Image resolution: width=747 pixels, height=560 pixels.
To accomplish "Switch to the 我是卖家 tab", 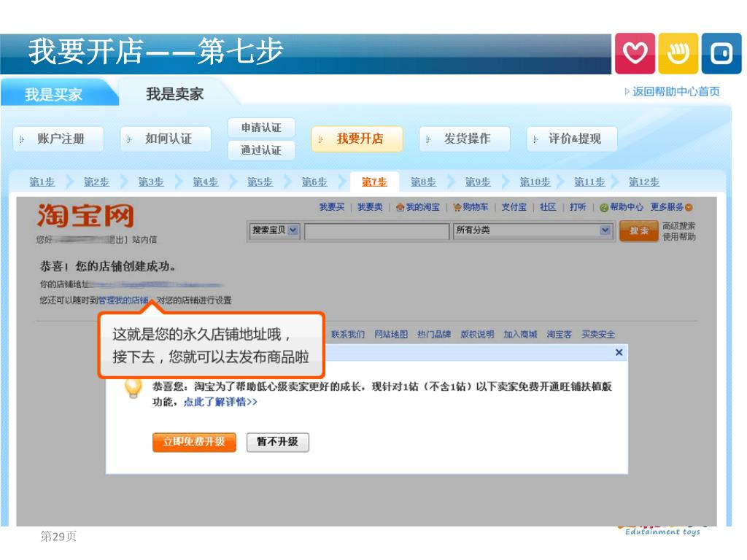I will (175, 94).
